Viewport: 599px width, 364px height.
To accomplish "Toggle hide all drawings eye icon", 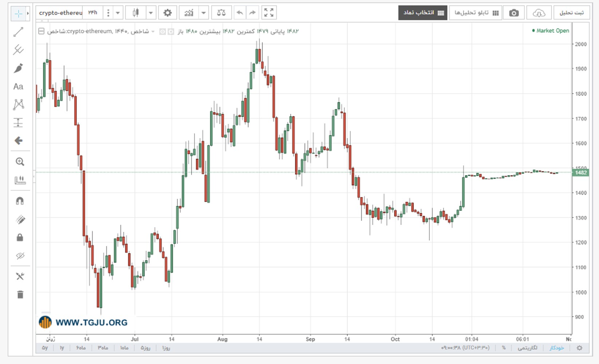I will tap(20, 256).
